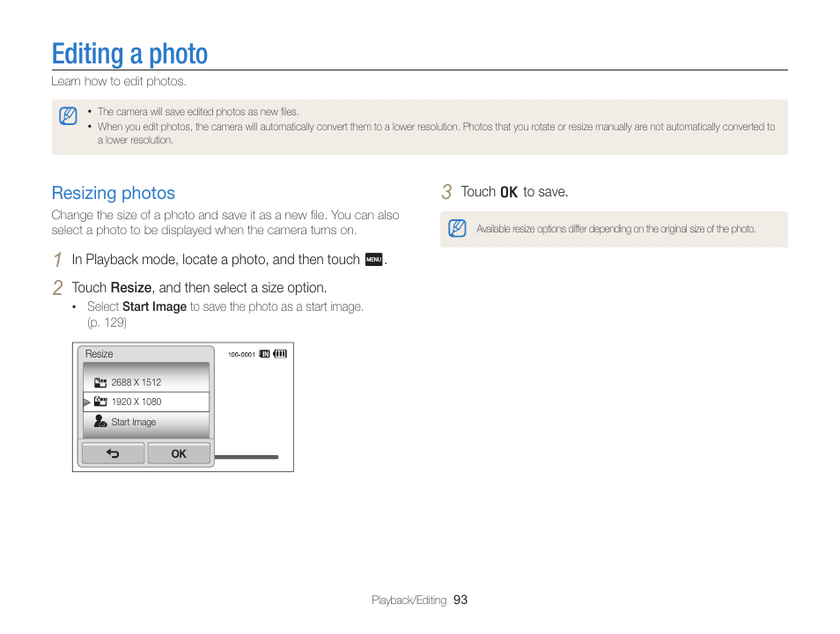Tap the OK button in Resize dialog

pos(179,453)
